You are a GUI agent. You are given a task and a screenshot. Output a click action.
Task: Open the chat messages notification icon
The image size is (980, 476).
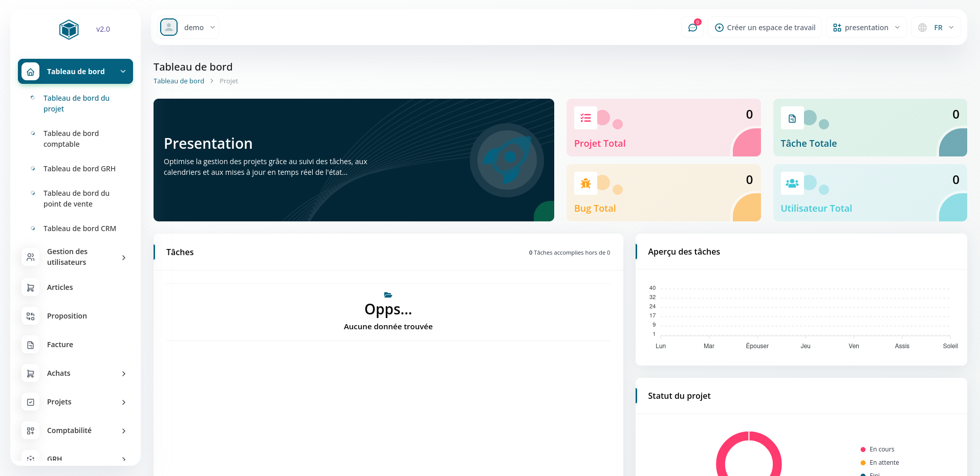pyautogui.click(x=692, y=28)
